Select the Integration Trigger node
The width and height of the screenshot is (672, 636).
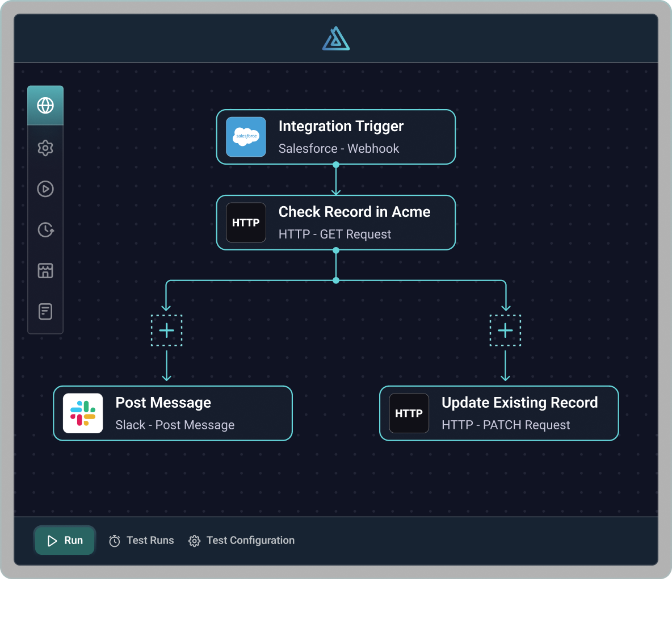pos(336,137)
